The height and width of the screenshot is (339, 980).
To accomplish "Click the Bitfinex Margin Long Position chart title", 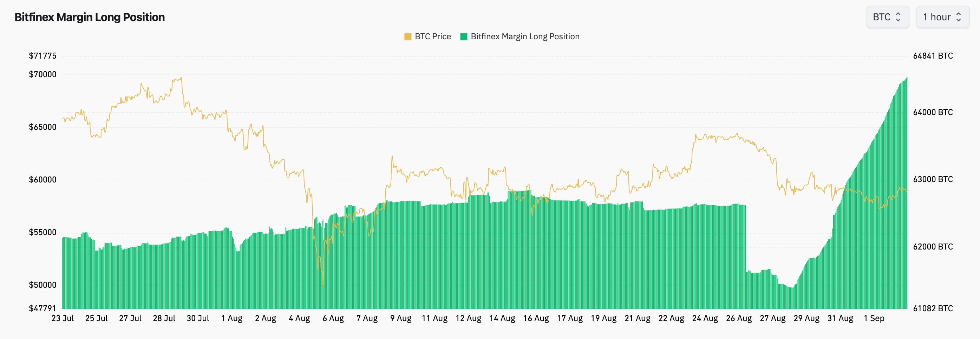I will click(x=89, y=17).
